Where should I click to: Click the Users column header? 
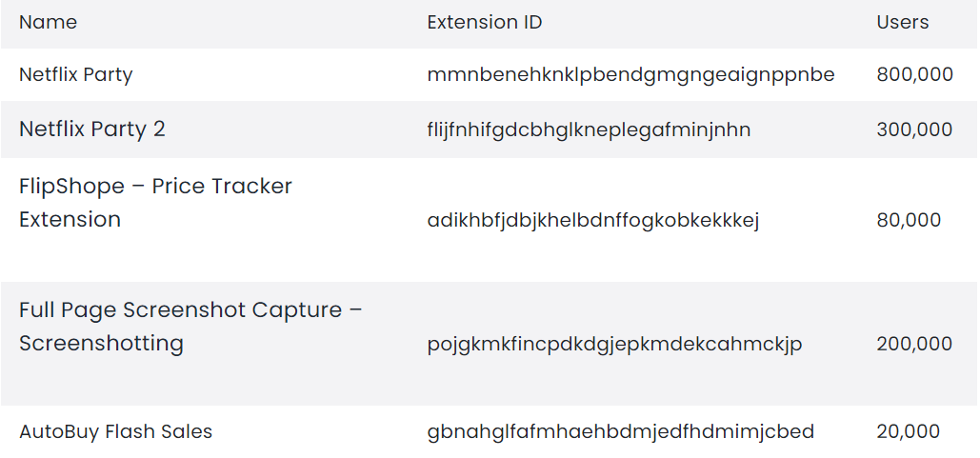pyautogui.click(x=902, y=22)
